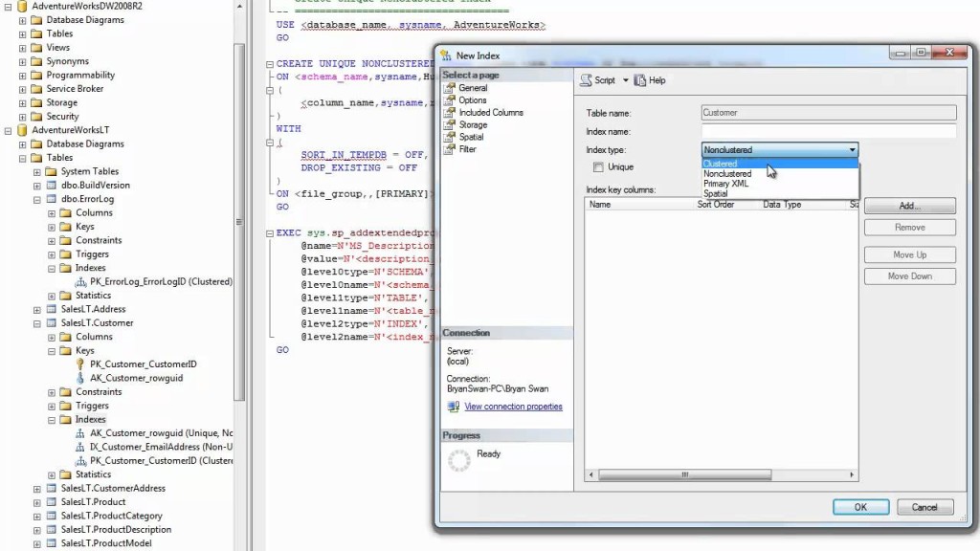The image size is (980, 551).
Task: Click the Add... button
Action: tap(909, 206)
